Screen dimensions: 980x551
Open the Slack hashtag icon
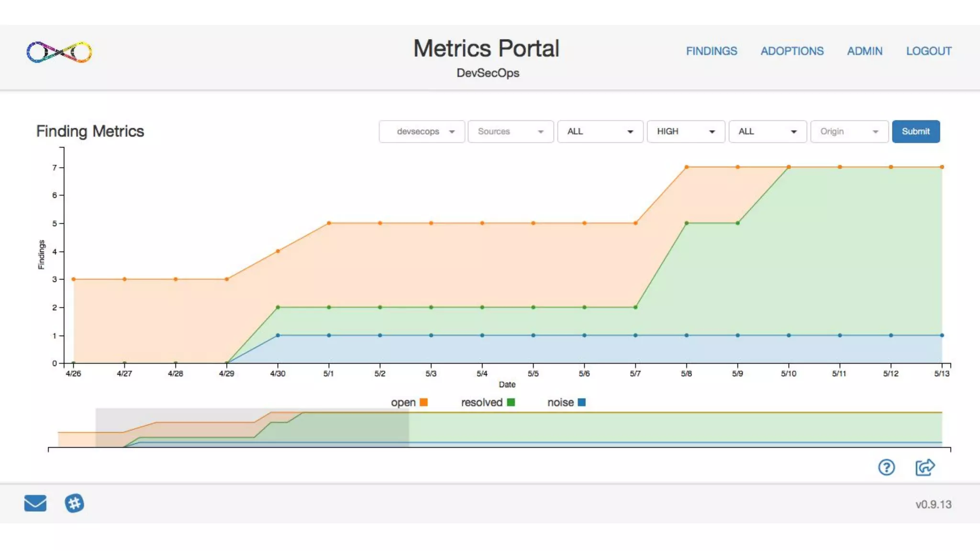point(74,503)
